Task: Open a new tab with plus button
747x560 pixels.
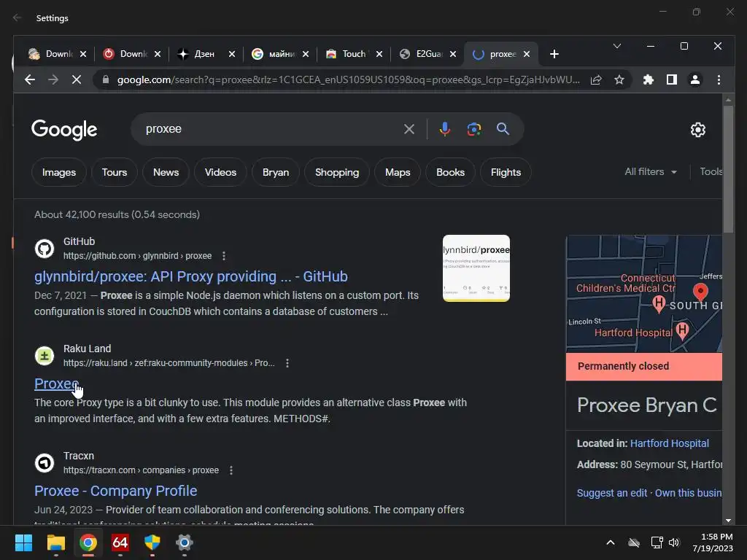Action: coord(554,54)
